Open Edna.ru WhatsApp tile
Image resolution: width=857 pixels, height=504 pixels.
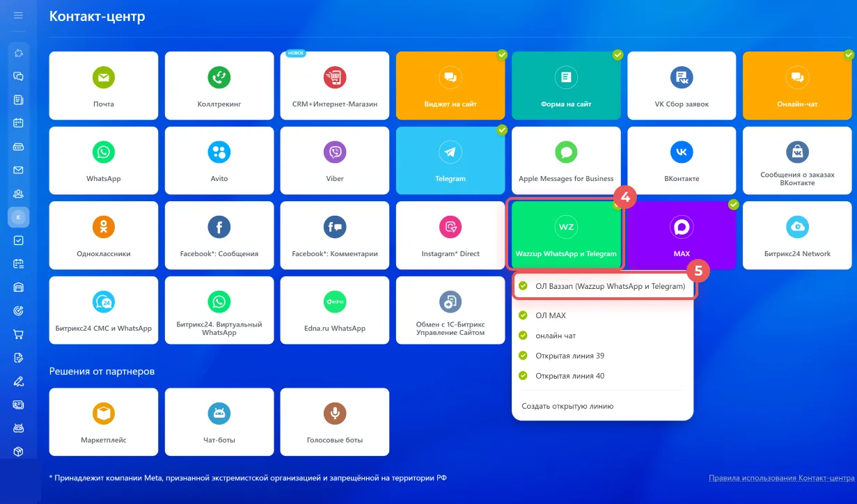335,310
